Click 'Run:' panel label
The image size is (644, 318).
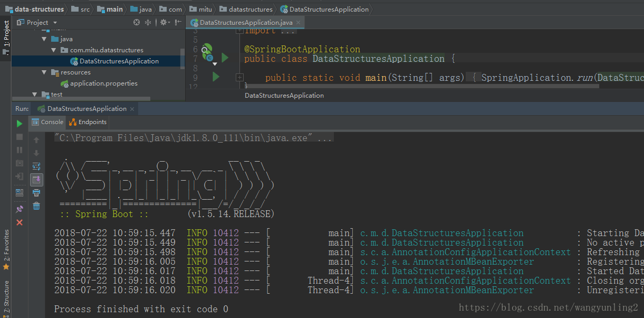(x=22, y=109)
